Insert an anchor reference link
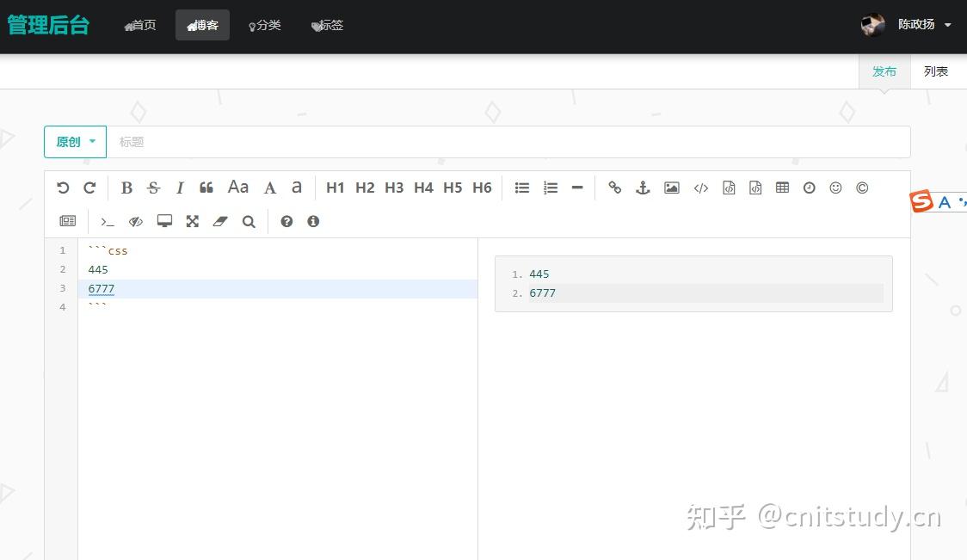The image size is (967, 560). (643, 188)
